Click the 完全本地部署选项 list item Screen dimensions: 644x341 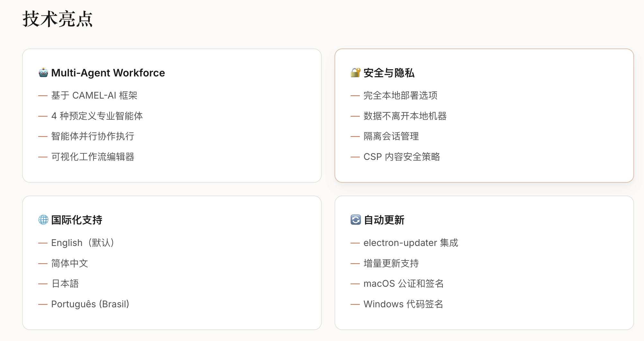[400, 95]
